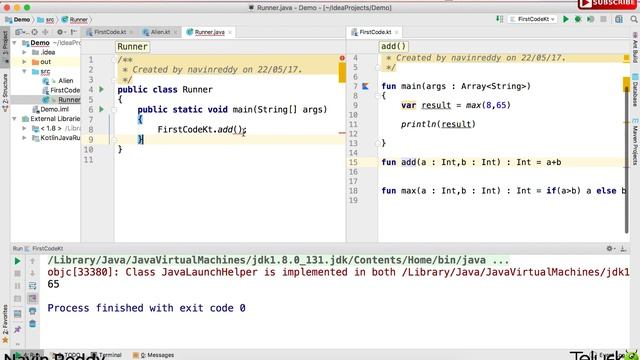Rerun FirstCodeKt from the Run panel
This screenshot has height=360, width=640.
pos(17,261)
